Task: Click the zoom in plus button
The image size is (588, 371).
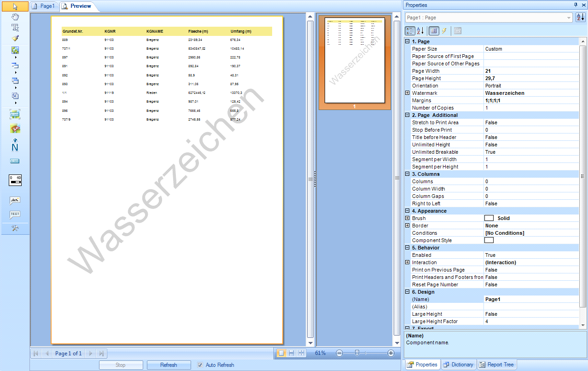Action: (x=391, y=353)
